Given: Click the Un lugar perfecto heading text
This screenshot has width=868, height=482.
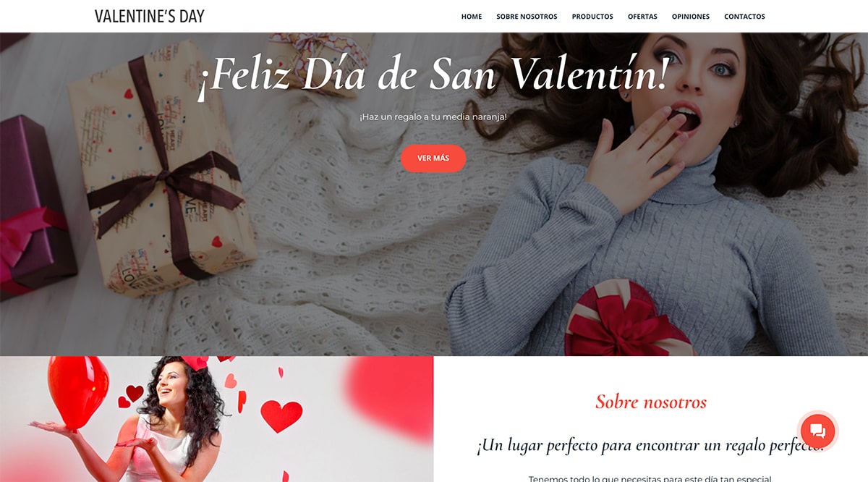Looking at the screenshot, I should click(650, 445).
